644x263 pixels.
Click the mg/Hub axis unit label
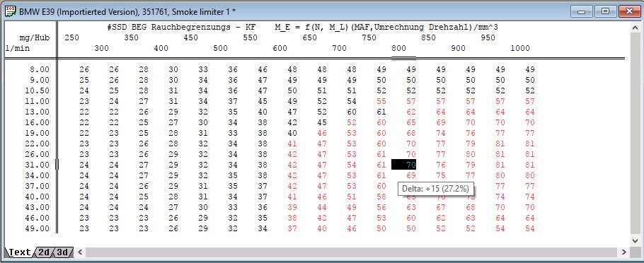(35, 37)
